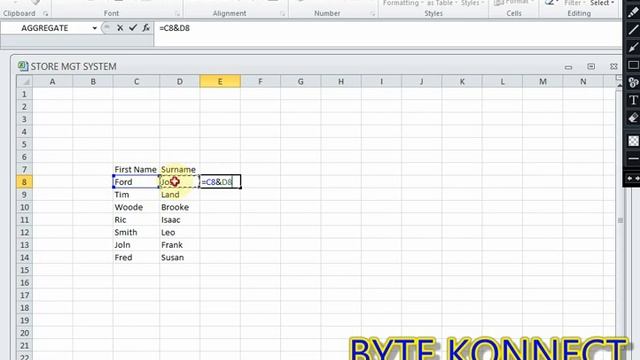Click the vertical scrollbar thumb
Screen dimensions: 640x360
point(620,220)
